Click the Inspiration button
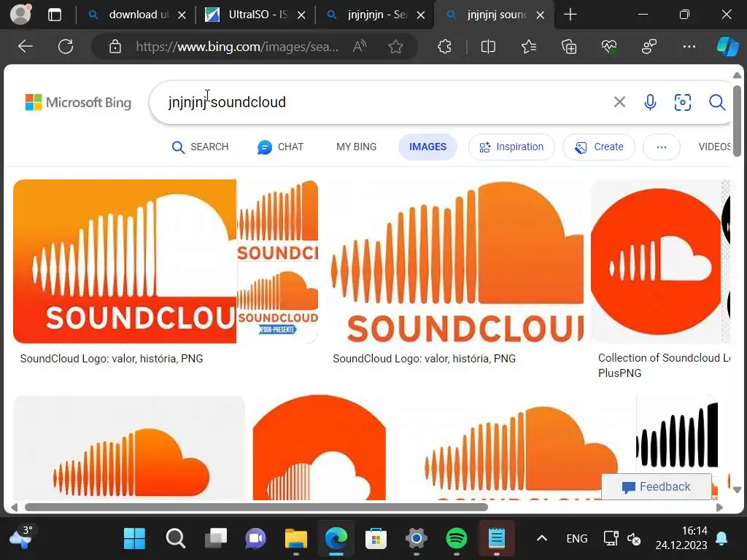This screenshot has width=747, height=560. click(511, 147)
